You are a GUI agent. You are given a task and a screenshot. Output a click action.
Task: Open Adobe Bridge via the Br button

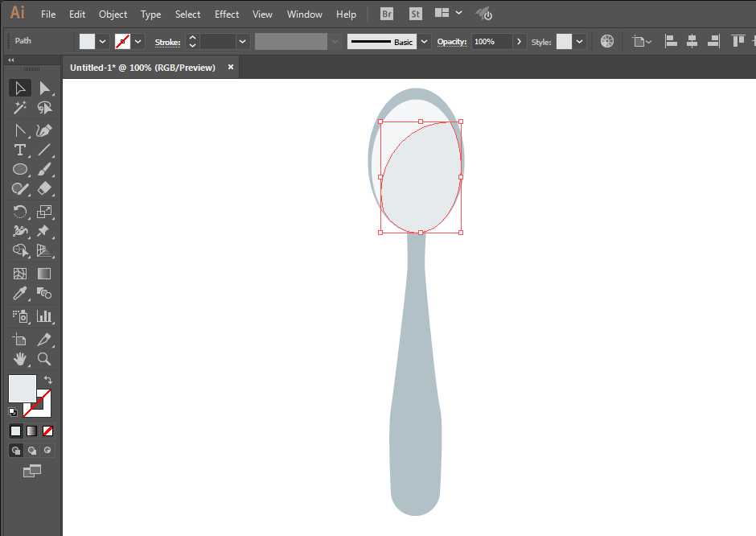[386, 14]
